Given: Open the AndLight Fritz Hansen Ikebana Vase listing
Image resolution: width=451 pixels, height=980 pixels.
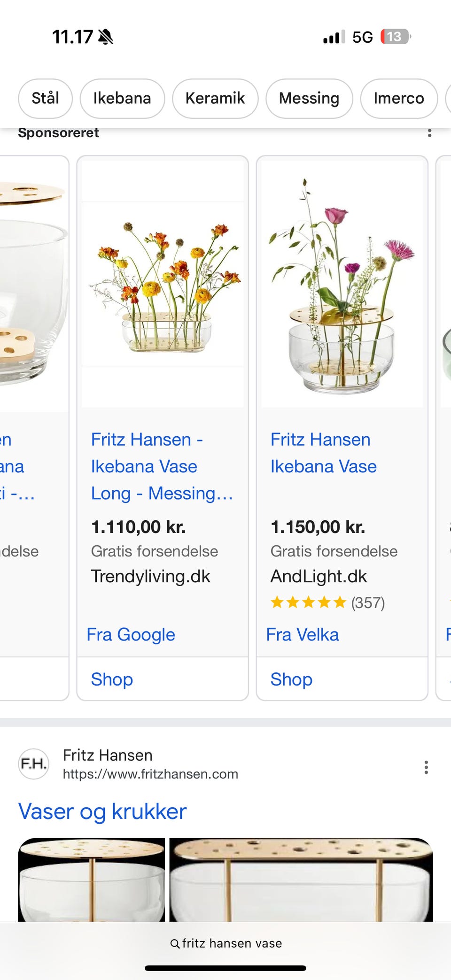Looking at the screenshot, I should click(x=323, y=453).
